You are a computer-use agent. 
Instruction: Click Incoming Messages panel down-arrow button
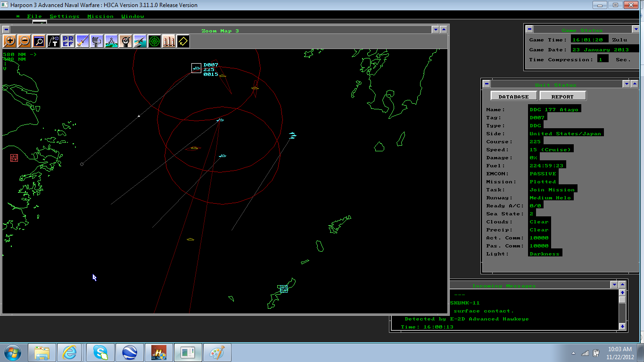coord(614,285)
